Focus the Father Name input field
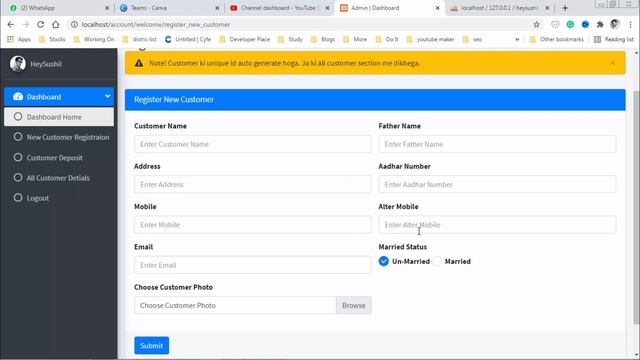This screenshot has width=640, height=360. tap(497, 144)
